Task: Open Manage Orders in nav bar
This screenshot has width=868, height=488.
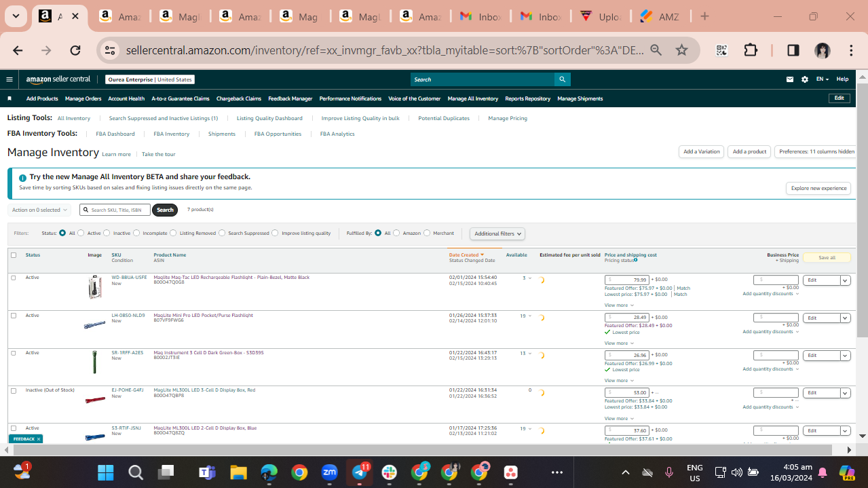Action: 83,98
